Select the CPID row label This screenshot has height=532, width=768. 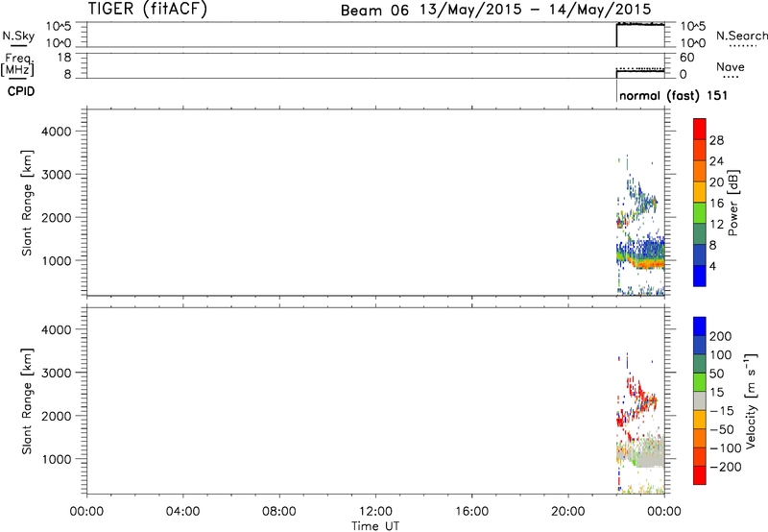(x=21, y=91)
